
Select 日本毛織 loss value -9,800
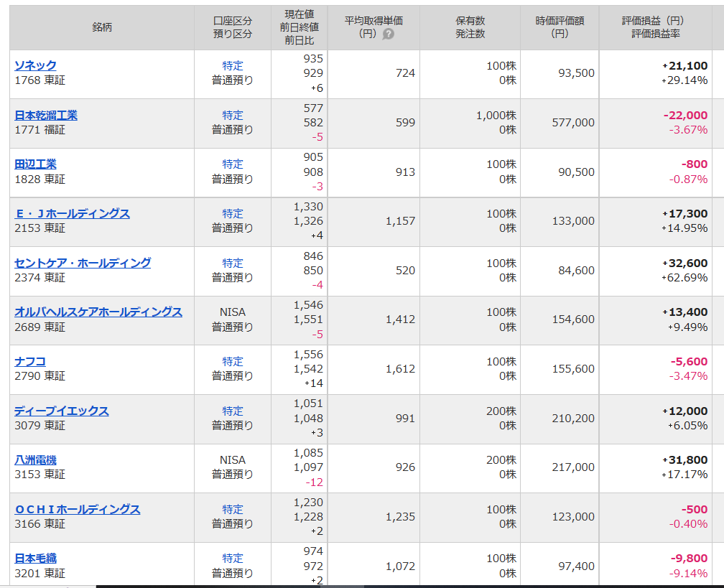689,559
